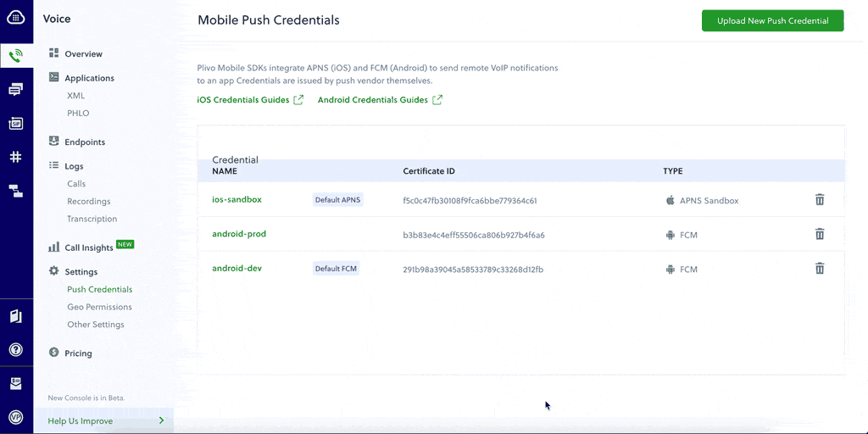The image size is (868, 434).
Task: Open the help question mark icon
Action: [x=16, y=350]
